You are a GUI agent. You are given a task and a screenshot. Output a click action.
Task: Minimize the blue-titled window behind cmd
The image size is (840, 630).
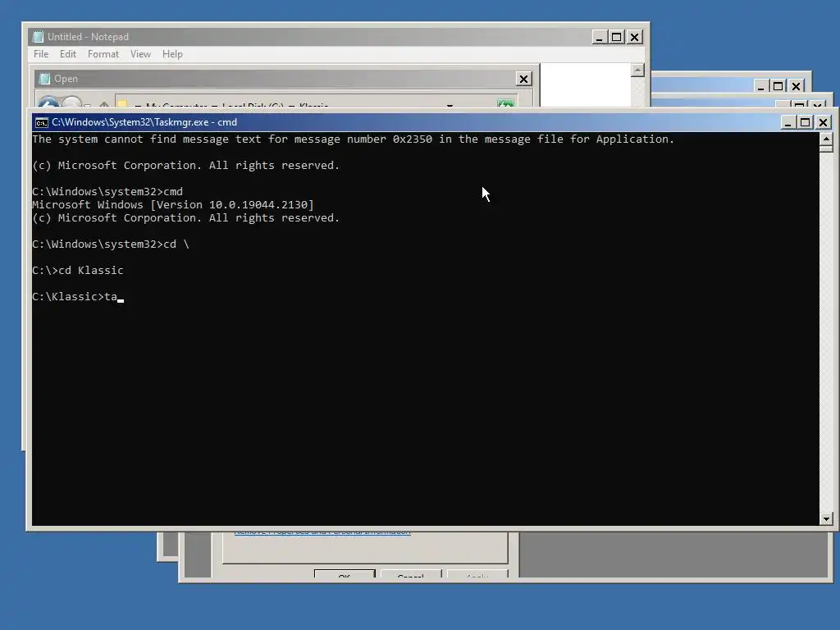coord(760,86)
